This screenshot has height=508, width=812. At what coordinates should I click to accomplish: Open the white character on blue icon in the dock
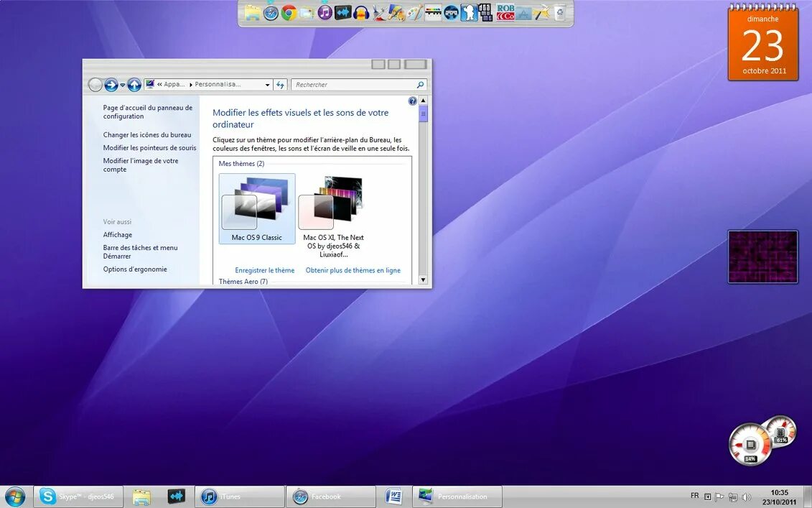(x=469, y=12)
